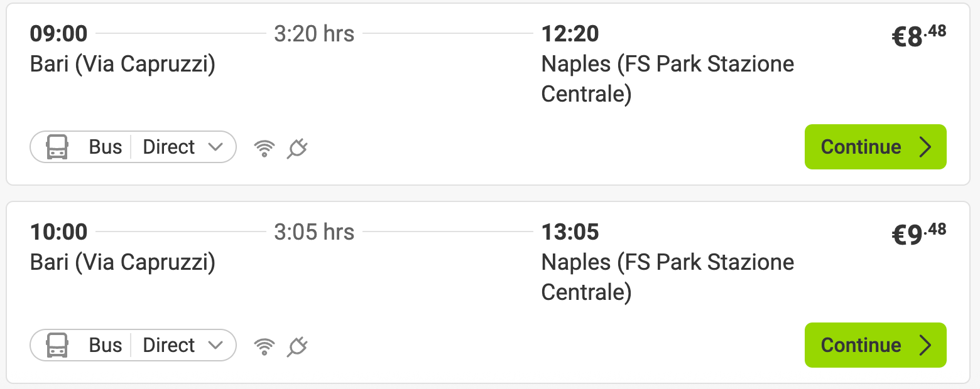Viewport: 980px width, 389px height.
Task: Click arrow icon in first Continue button
Action: [x=925, y=147]
